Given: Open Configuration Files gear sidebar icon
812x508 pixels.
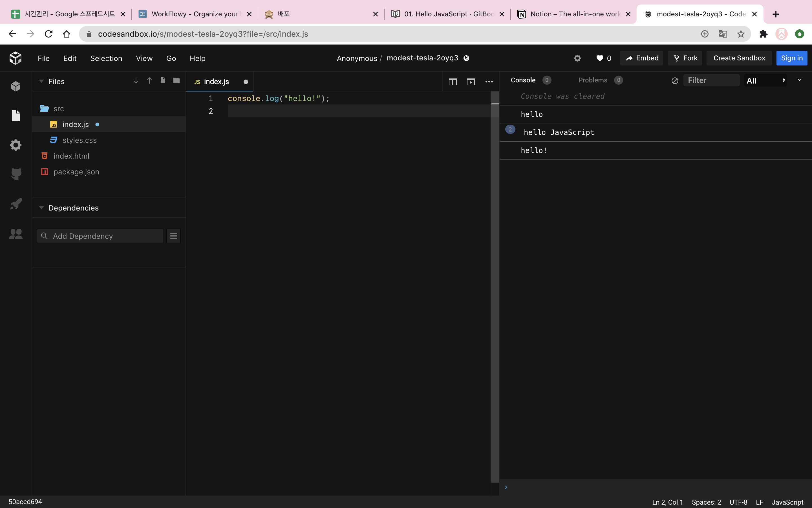Looking at the screenshot, I should click(x=16, y=145).
